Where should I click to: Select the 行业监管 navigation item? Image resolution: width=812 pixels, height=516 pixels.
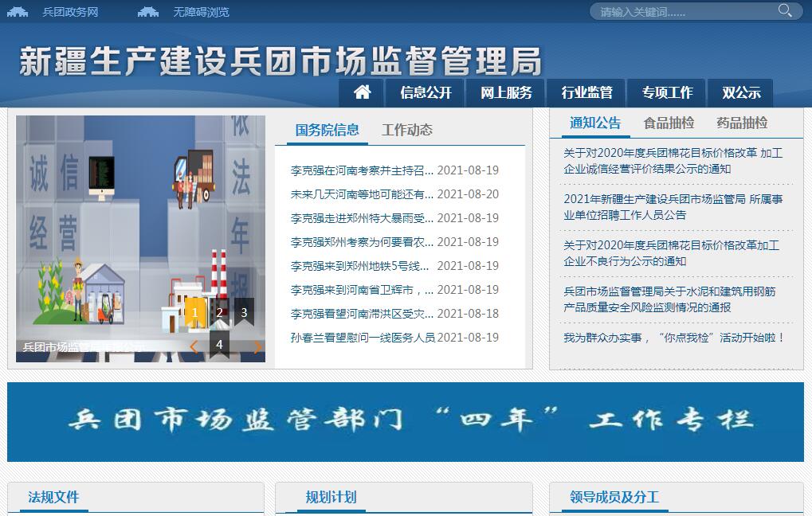pos(586,92)
